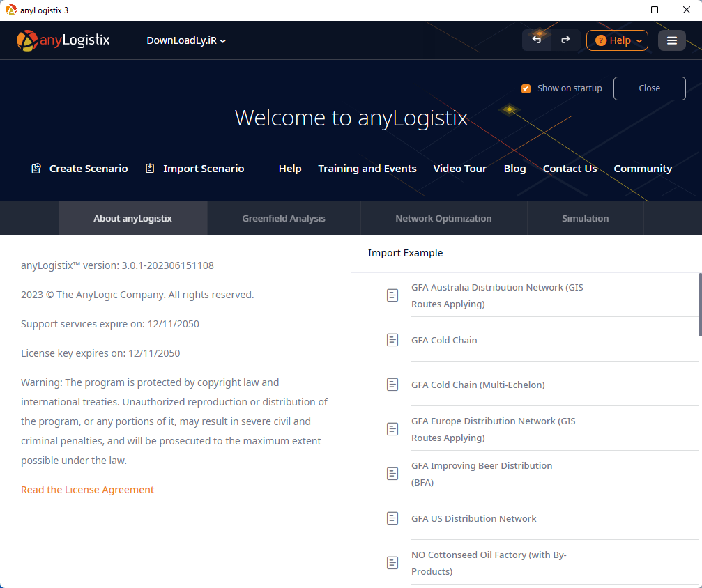Click the Create Scenario link
Screen dimensions: 702x588
[89, 169]
